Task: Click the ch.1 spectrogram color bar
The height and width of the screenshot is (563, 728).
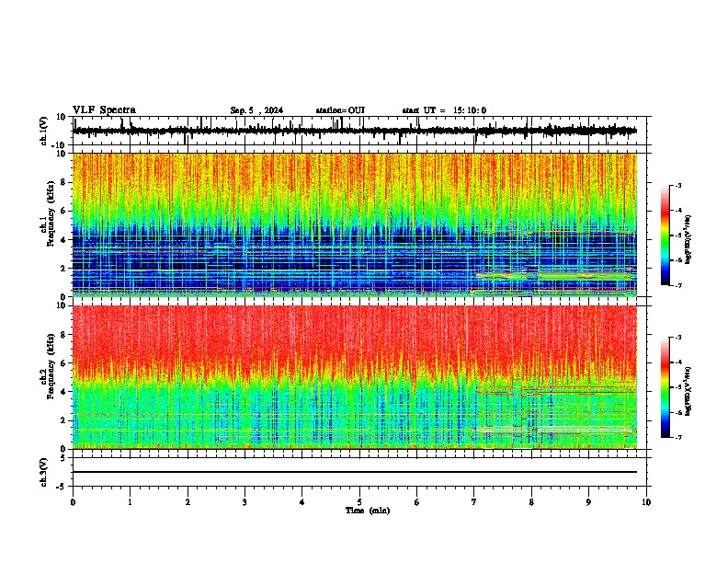Action: click(665, 236)
